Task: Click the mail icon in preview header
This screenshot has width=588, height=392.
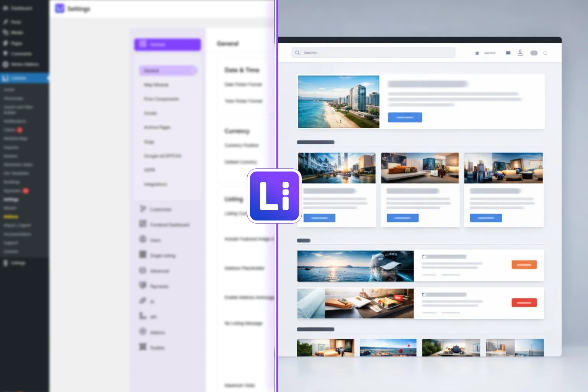Action: [x=508, y=53]
